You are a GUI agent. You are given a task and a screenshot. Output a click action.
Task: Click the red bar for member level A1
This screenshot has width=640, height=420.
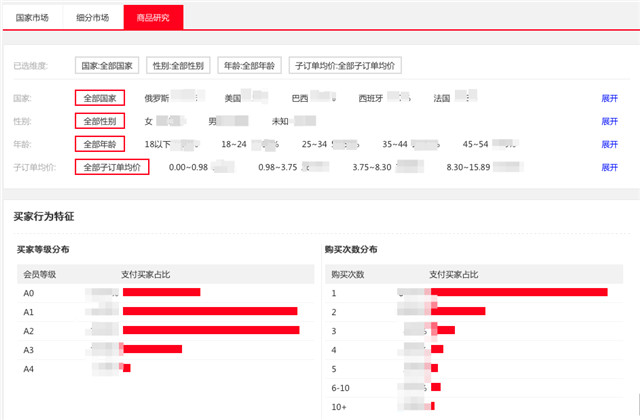point(210,311)
